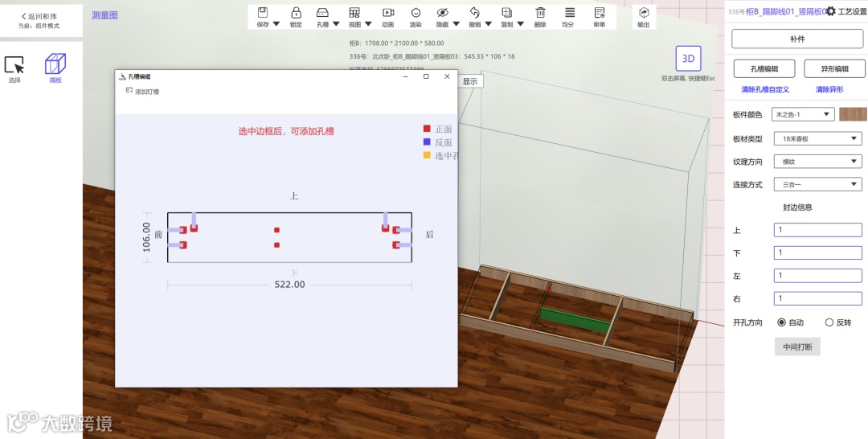Select the 反转 radio button
Screen dimensions: 868x439
coord(829,322)
